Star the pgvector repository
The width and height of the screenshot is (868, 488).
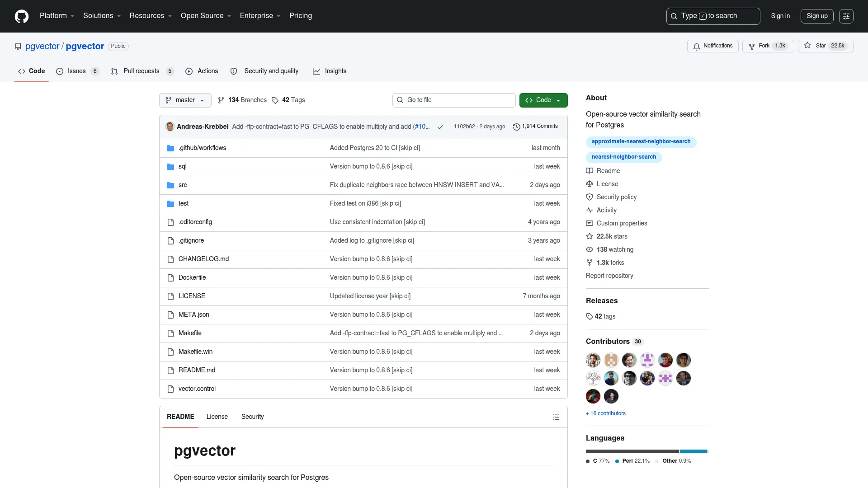[x=826, y=46]
